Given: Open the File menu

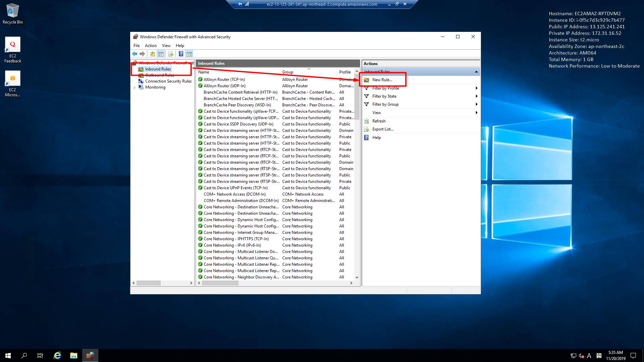Looking at the screenshot, I should 137,46.
